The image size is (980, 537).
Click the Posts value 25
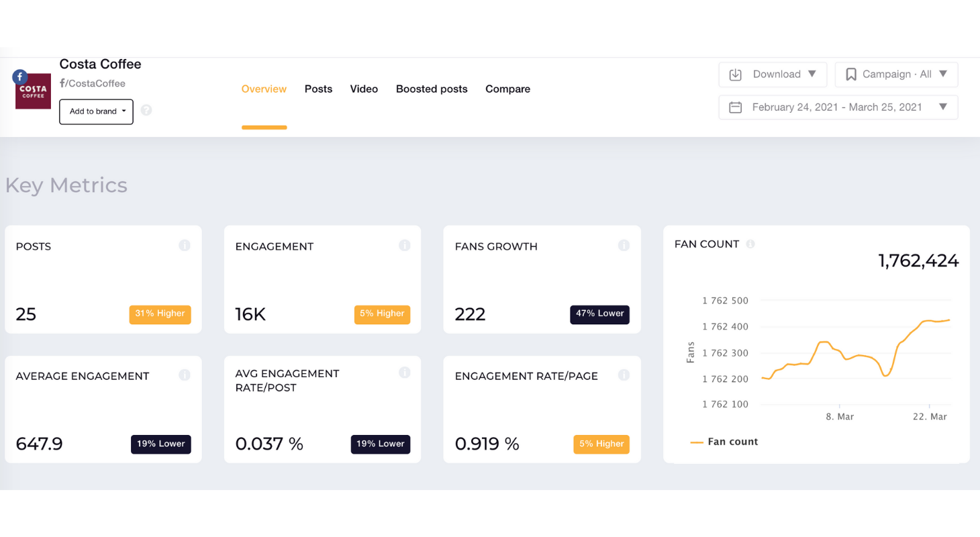tap(26, 314)
